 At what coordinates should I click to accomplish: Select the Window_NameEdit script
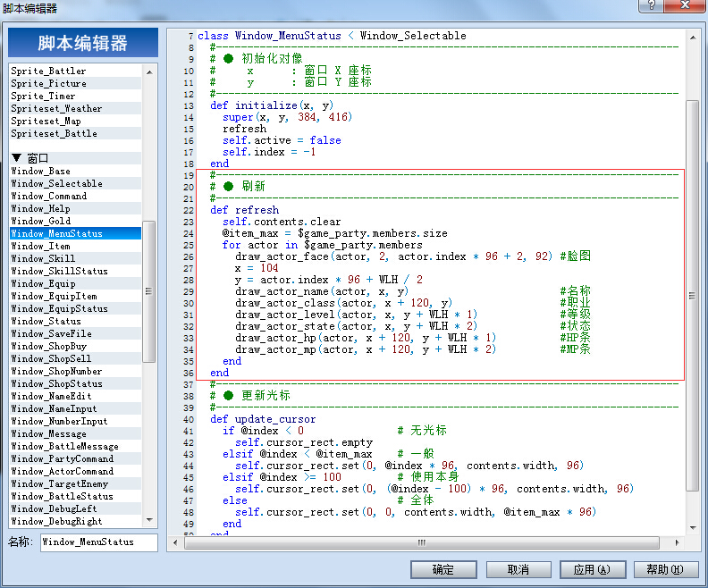75,396
